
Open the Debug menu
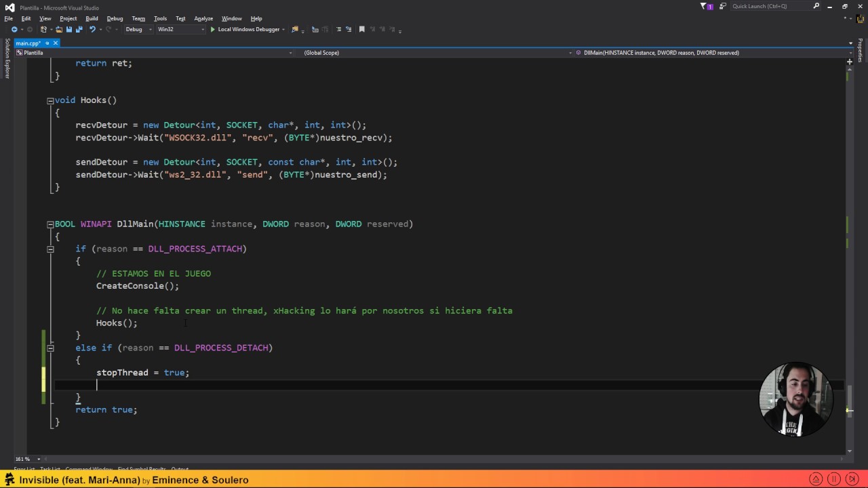pos(115,18)
